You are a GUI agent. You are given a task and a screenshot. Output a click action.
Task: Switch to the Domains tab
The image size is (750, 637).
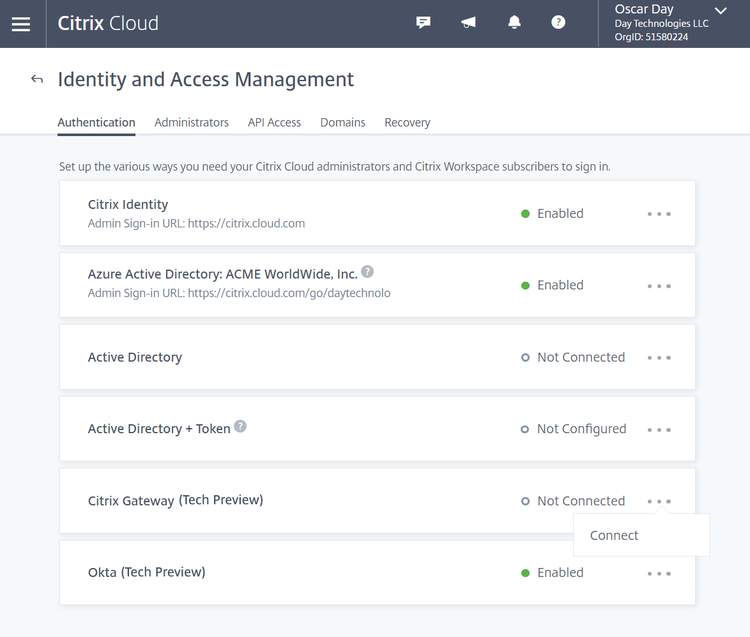point(342,122)
